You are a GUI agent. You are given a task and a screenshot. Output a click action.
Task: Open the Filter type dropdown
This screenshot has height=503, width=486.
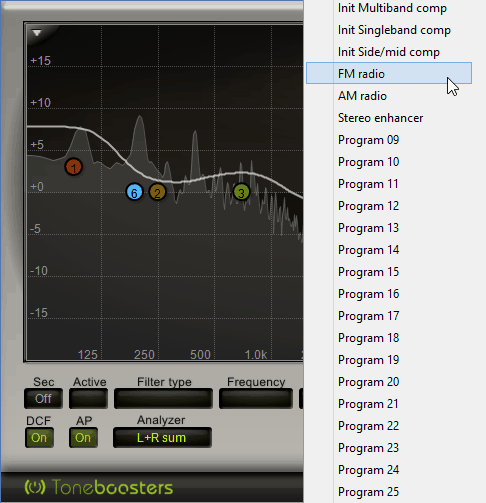163,398
